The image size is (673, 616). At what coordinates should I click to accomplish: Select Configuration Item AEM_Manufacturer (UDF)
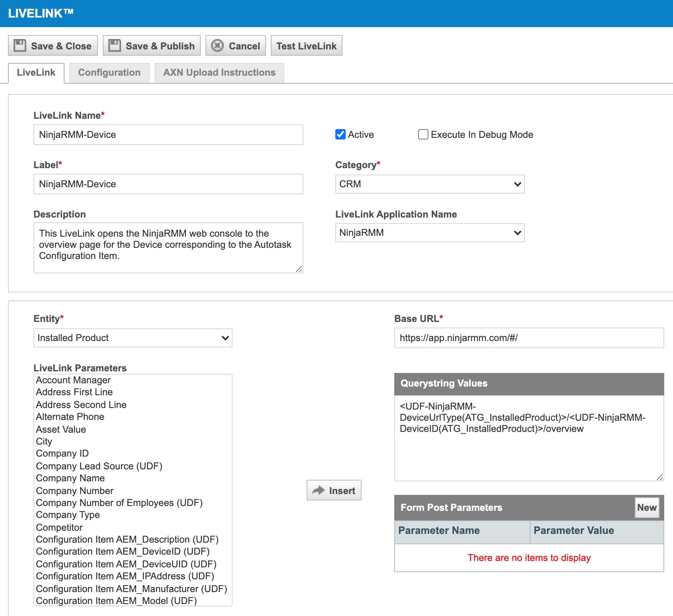tap(133, 589)
